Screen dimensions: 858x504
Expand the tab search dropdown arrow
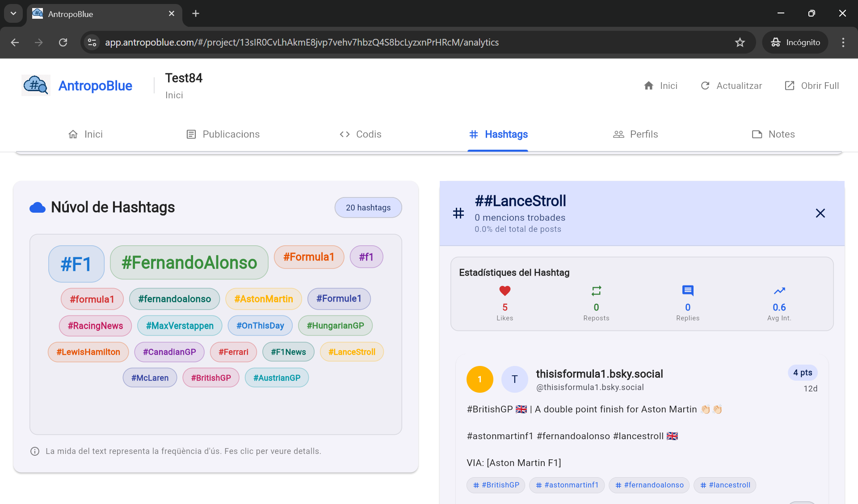coord(13,13)
